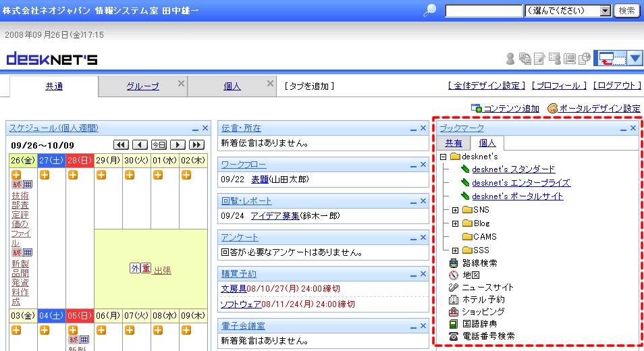
Task: Open ポータルデザイン設定 palette icon
Action: point(553,108)
